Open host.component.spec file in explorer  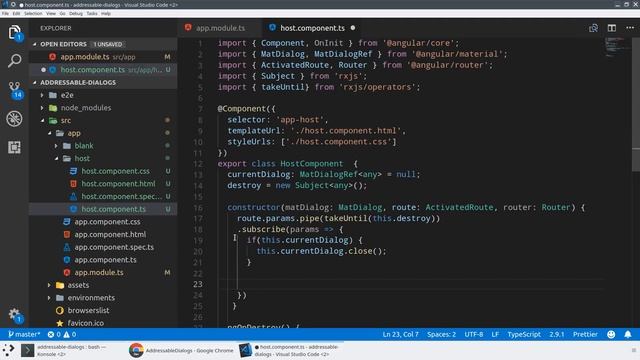pos(103,196)
